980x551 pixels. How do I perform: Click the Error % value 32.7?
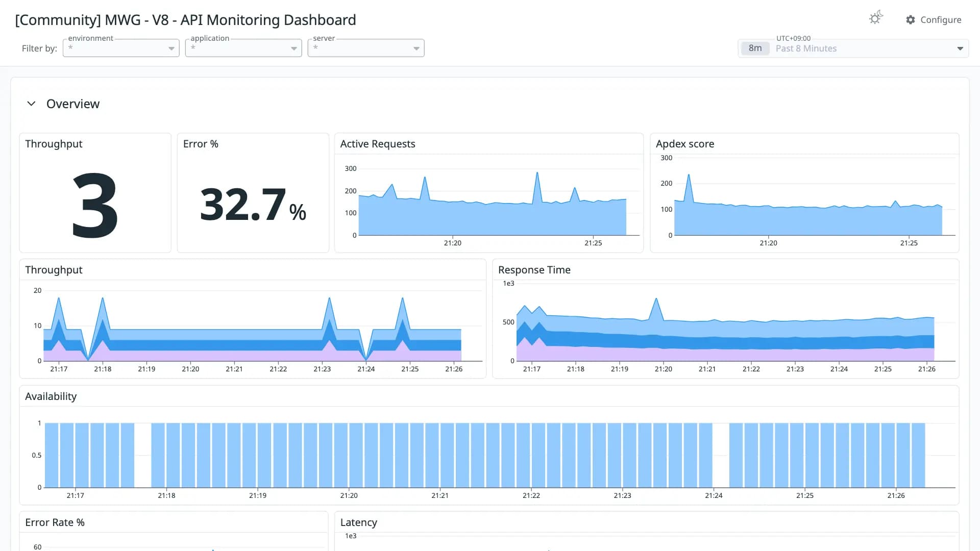[x=253, y=205]
